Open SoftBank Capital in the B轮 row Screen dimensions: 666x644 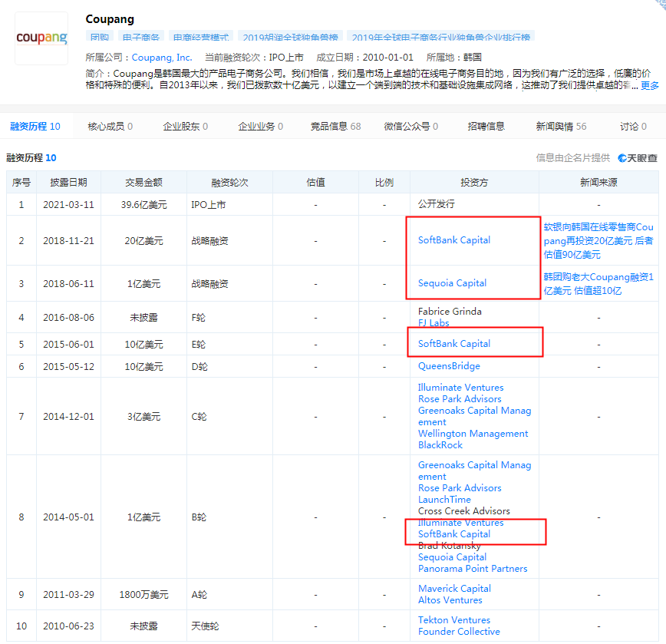(454, 534)
